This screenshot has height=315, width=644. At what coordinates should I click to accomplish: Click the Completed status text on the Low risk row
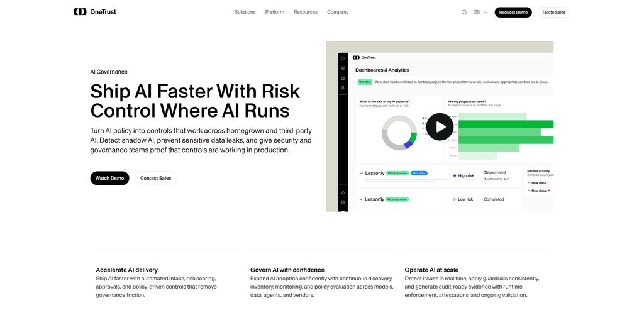[494, 199]
